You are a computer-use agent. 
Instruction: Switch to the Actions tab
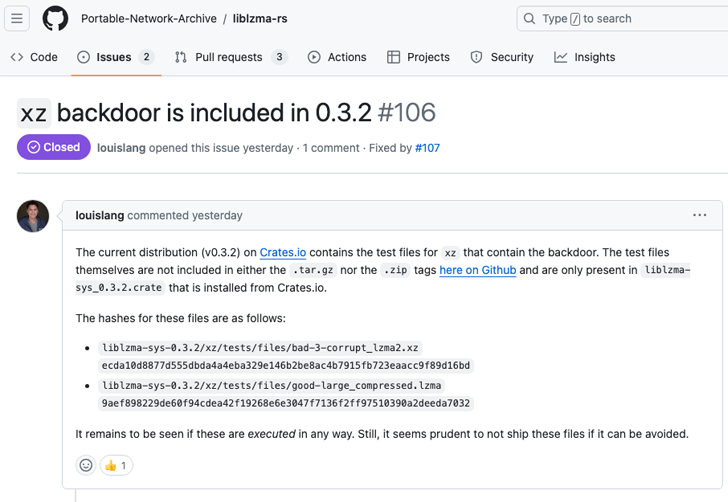[x=337, y=57]
